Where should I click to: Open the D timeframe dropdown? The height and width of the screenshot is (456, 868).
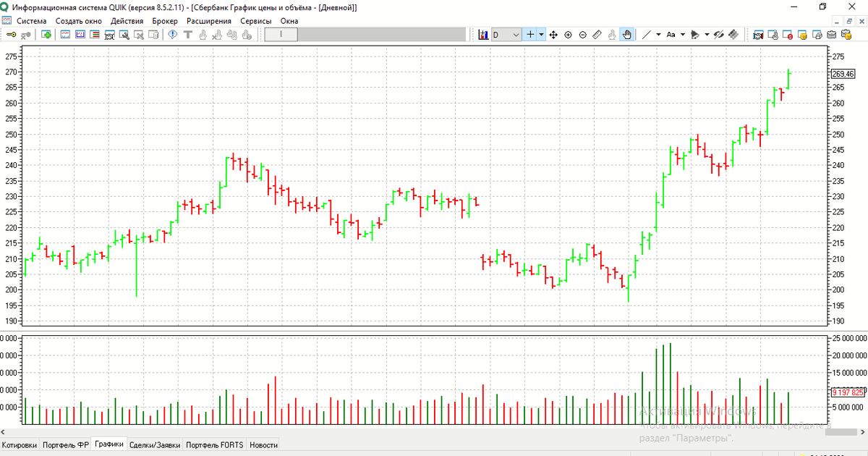pos(506,34)
